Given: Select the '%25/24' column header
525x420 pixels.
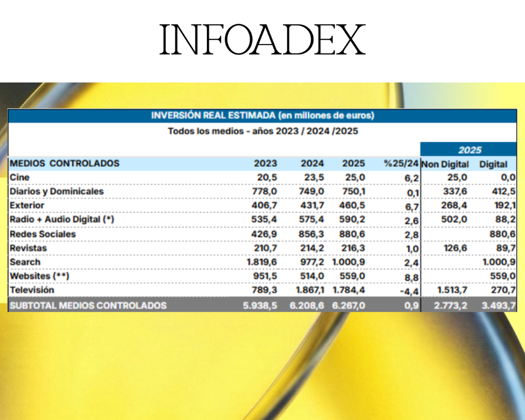Looking at the screenshot, I should 401,163.
